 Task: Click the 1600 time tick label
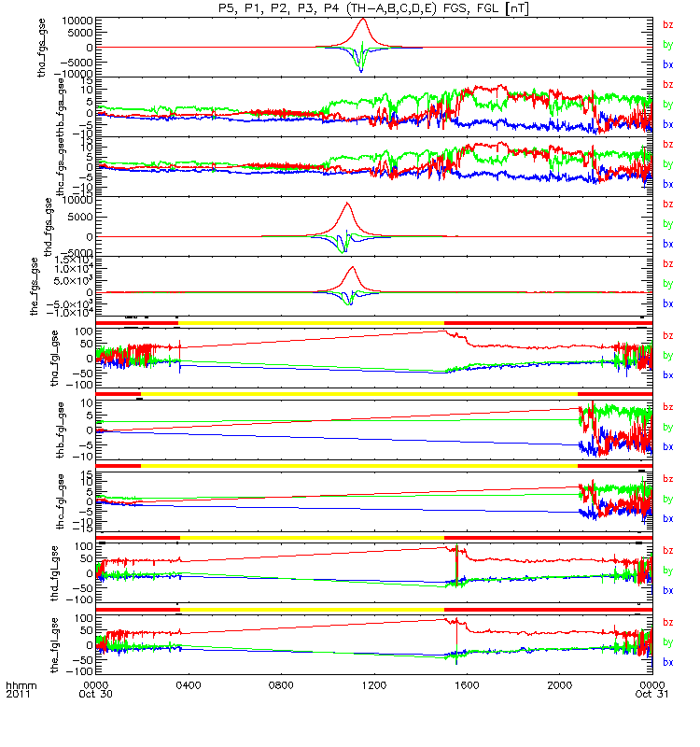[467, 685]
